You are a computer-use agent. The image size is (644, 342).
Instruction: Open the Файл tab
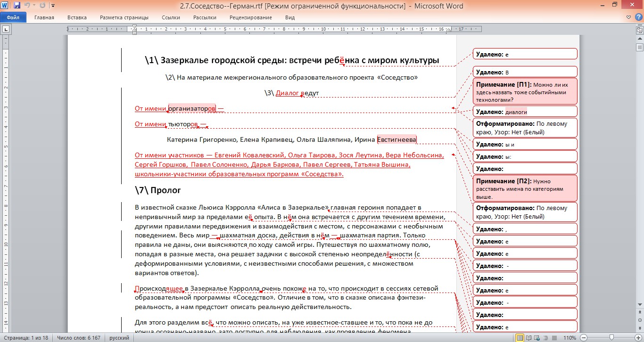coord(13,17)
